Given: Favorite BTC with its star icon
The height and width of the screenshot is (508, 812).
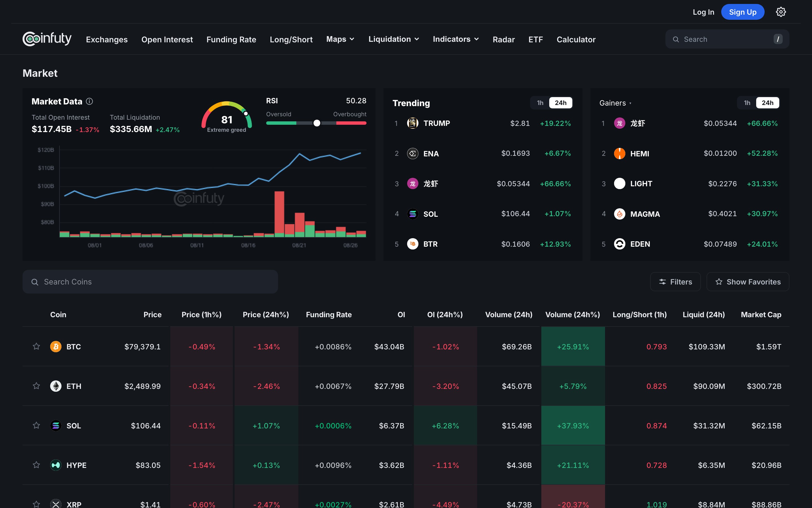Looking at the screenshot, I should [36, 346].
